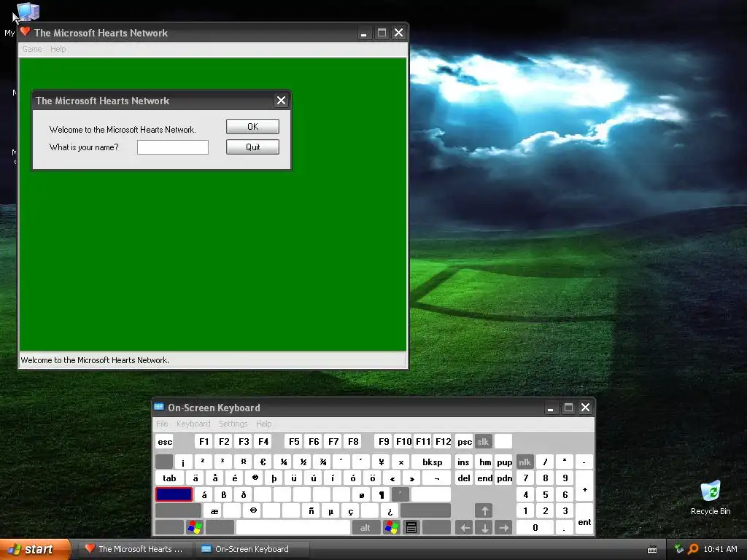Click Windows logo key adjacent to the space bar
Viewport: 747px width, 560px height.
[x=194, y=527]
